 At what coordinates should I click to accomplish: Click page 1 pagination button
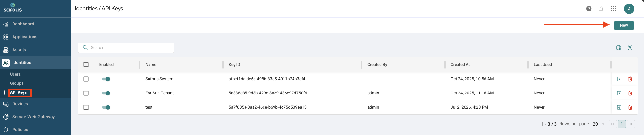[622, 124]
